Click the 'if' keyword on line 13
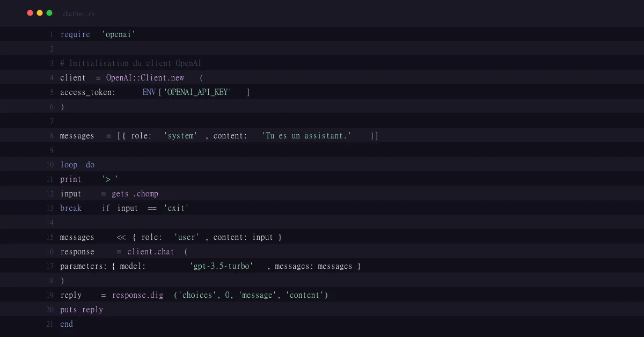644x337 pixels. [106, 208]
